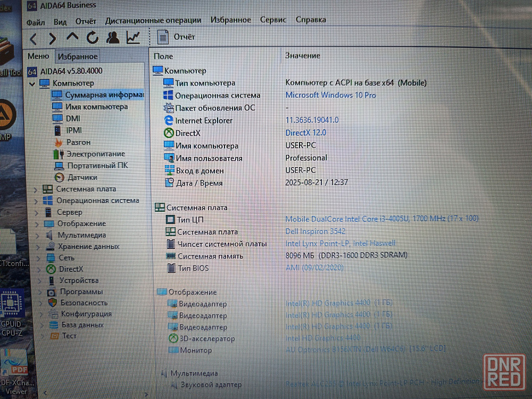This screenshot has height=399, width=532.
Task: Expand the Мультимедиа tree node
Action: pos(38,236)
